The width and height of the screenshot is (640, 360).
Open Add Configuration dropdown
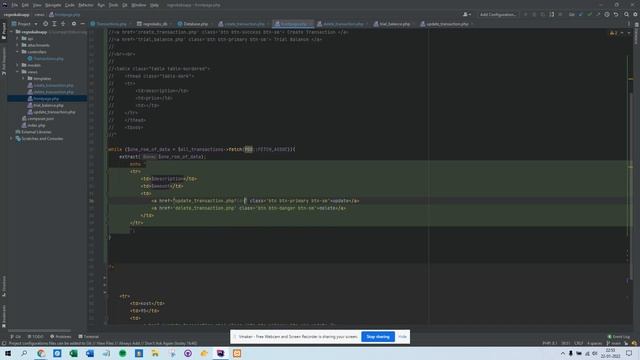tap(498, 14)
